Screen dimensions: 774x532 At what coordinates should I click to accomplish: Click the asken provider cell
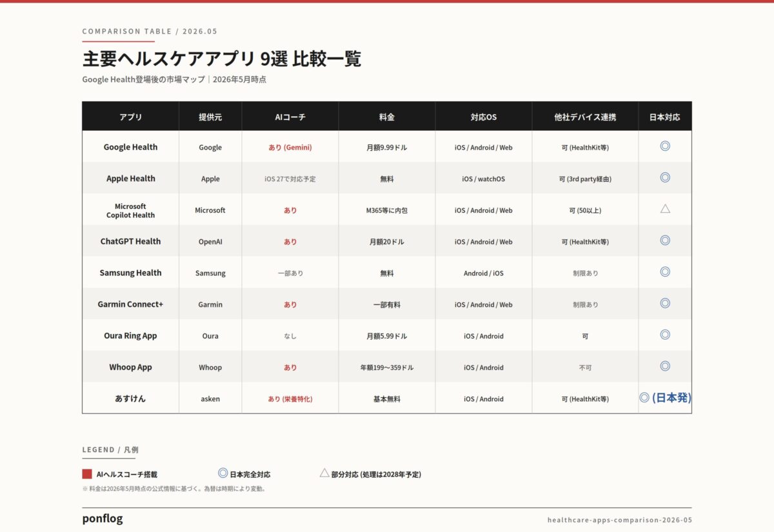210,399
